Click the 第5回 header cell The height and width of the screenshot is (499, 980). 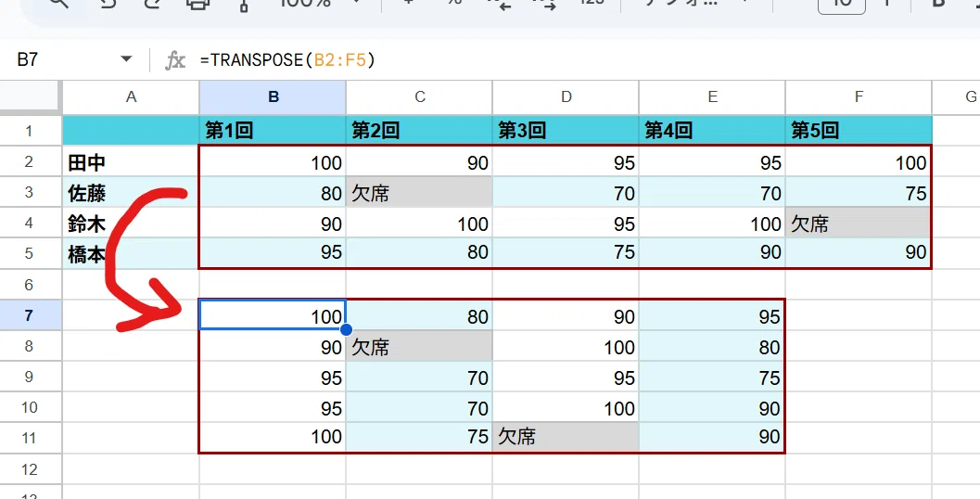[x=859, y=131]
